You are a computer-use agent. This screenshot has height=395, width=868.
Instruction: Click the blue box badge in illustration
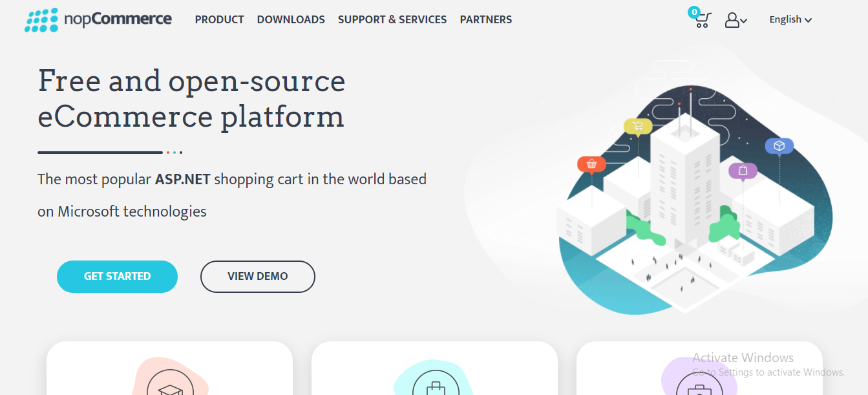click(x=779, y=147)
